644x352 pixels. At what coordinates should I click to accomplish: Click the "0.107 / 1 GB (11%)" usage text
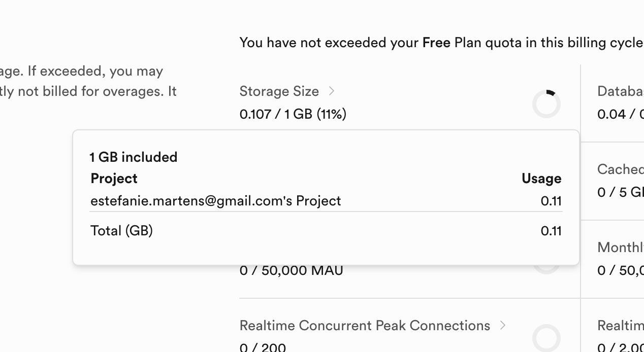point(293,114)
